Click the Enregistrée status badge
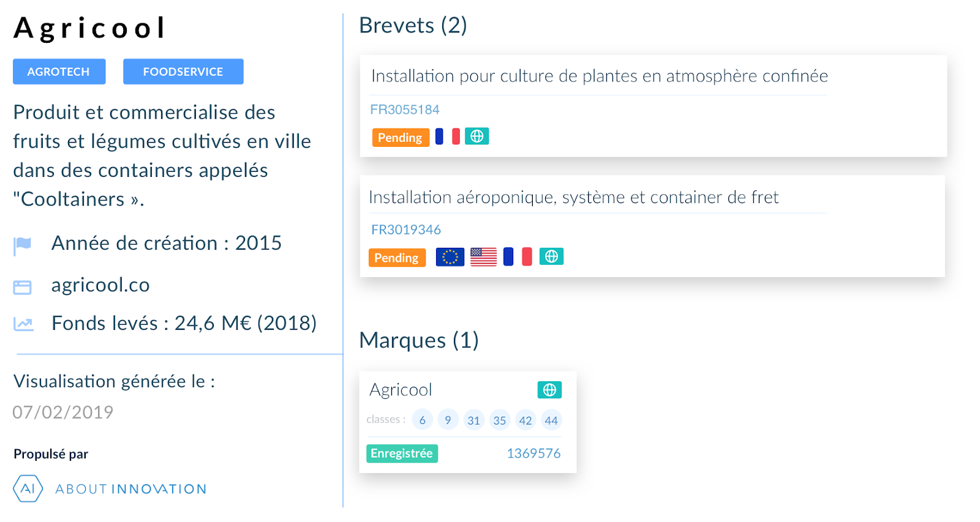Viewport: 980px width, 522px height. (402, 453)
